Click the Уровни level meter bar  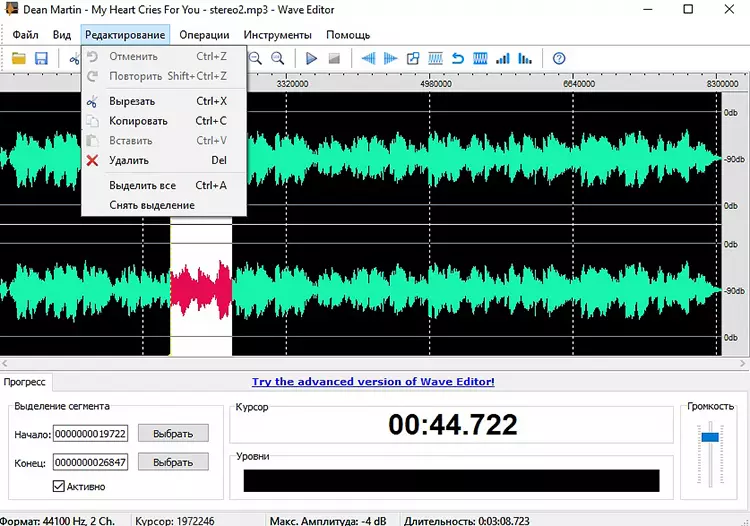(x=451, y=481)
